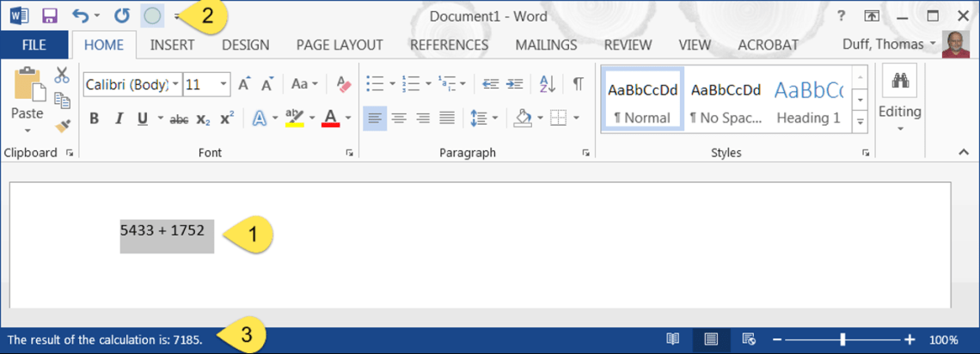The height and width of the screenshot is (354, 980).
Task: Open the FILE tab
Action: point(34,45)
